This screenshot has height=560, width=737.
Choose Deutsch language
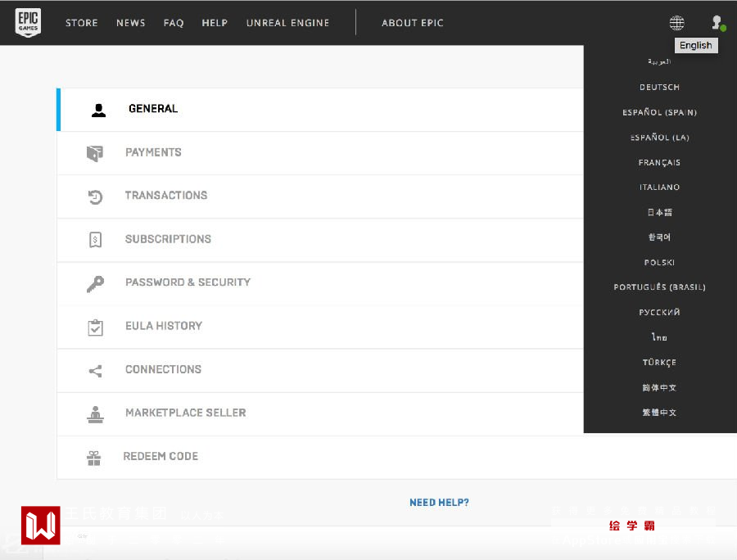(x=659, y=87)
